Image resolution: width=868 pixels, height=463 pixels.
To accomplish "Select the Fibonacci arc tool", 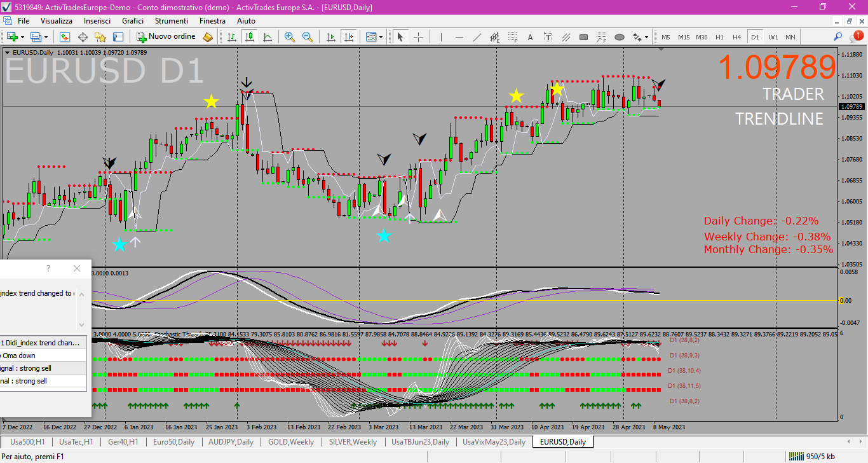I will [x=601, y=37].
